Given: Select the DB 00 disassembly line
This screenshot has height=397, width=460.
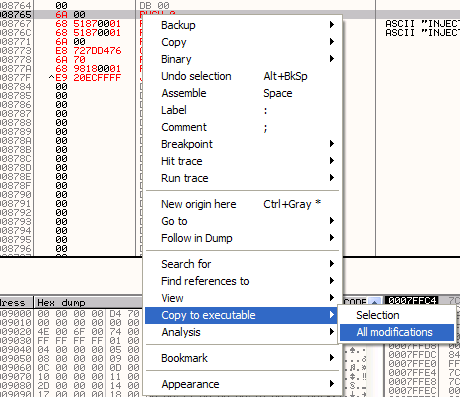Looking at the screenshot, I should click(x=154, y=6).
